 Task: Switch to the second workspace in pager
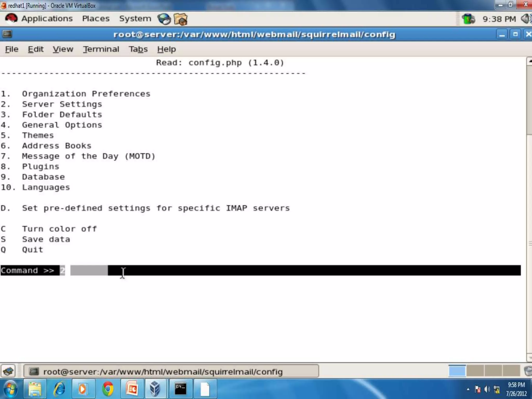coord(475,371)
